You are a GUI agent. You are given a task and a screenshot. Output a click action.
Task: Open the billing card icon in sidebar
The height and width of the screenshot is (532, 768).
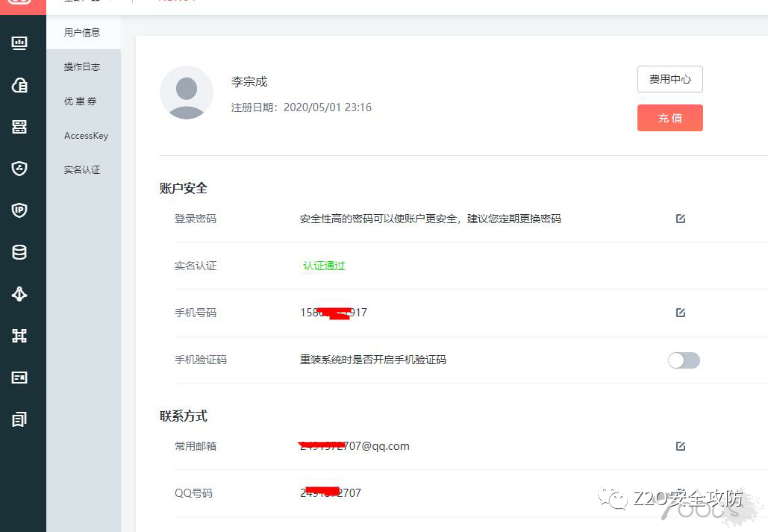19,378
